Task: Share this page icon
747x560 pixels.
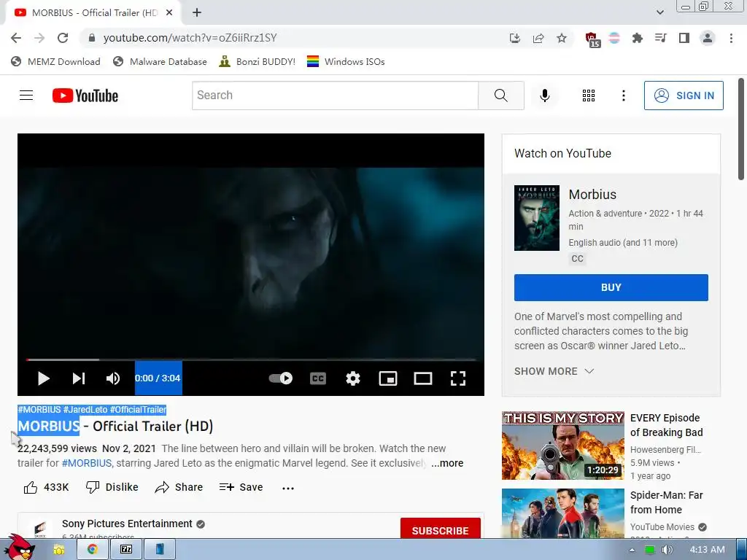Action: coord(538,38)
